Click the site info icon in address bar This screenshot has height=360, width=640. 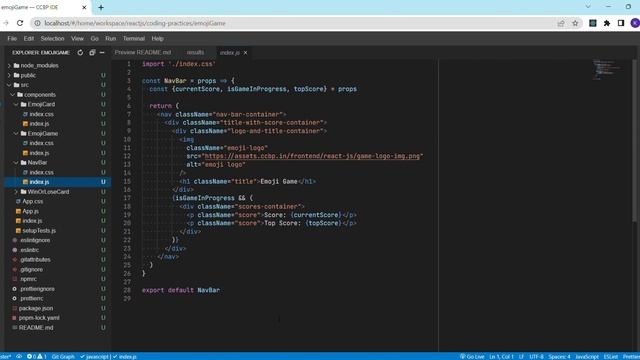37,23
